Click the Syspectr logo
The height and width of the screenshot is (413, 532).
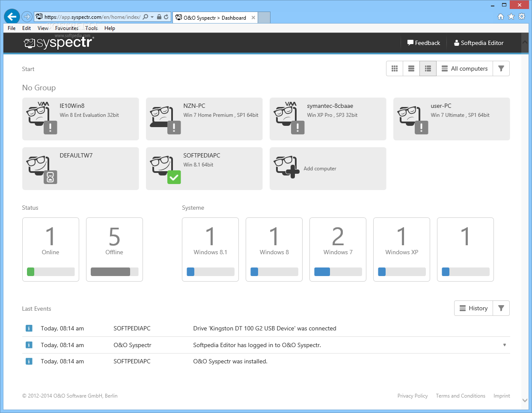(59, 43)
